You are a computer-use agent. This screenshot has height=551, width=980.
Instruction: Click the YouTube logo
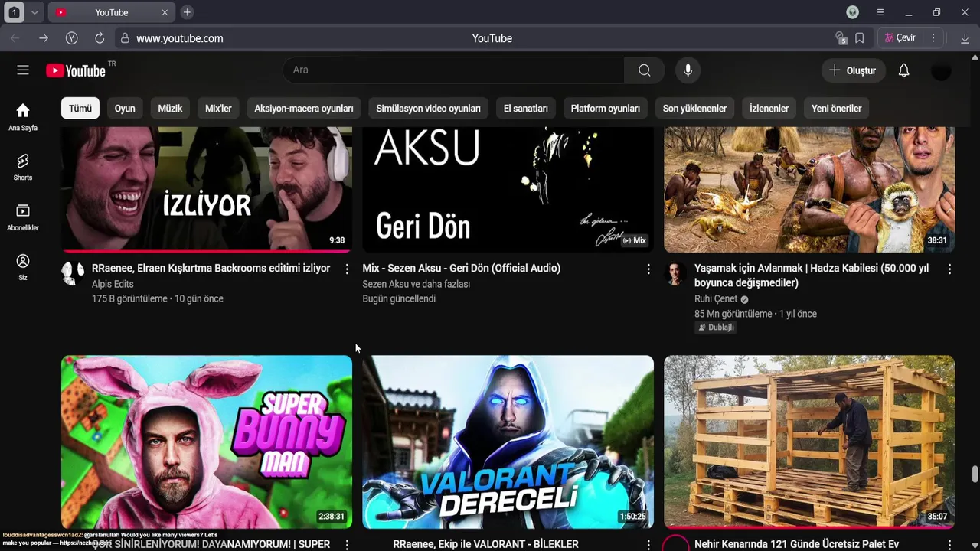[75, 70]
